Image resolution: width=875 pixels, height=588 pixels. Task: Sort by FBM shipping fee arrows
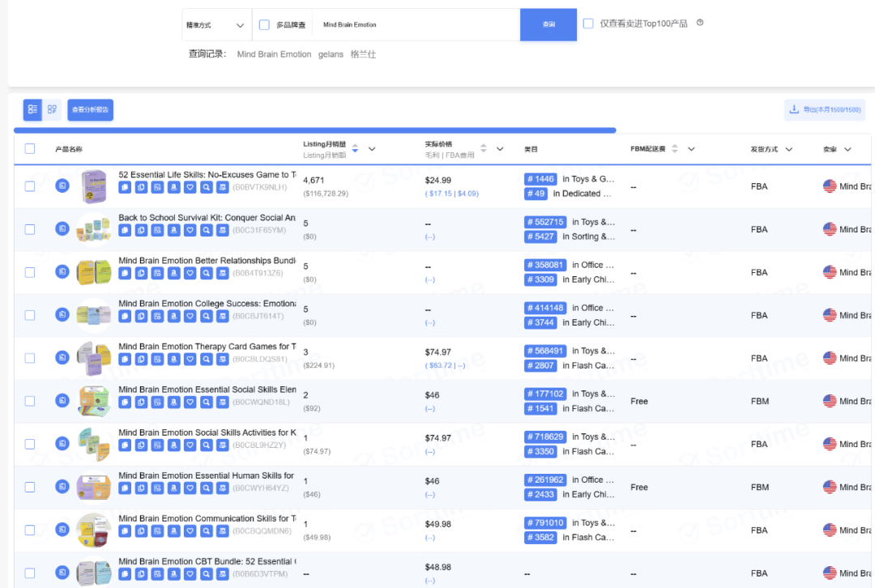point(675,148)
